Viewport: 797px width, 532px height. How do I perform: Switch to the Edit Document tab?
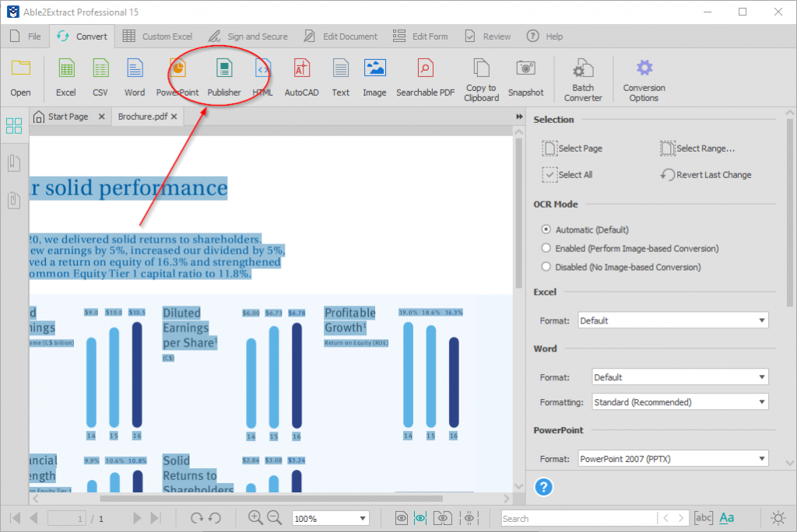pos(341,37)
